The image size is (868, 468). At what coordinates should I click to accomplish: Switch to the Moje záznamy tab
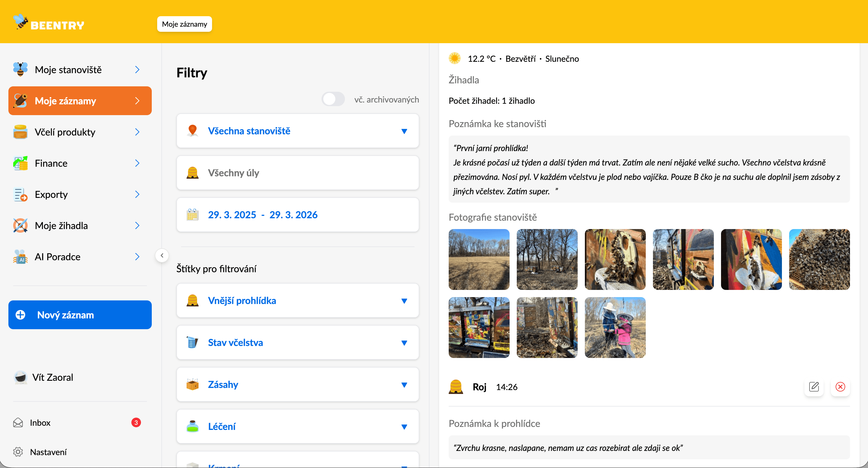184,24
